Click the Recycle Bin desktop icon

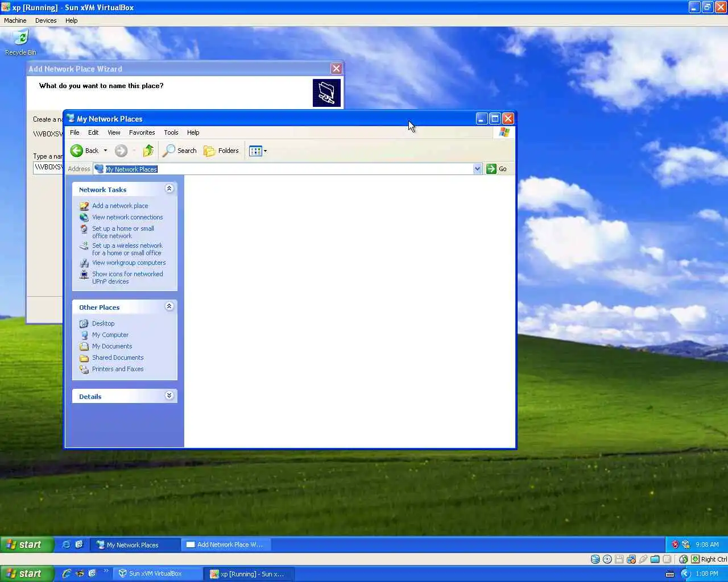[20, 43]
